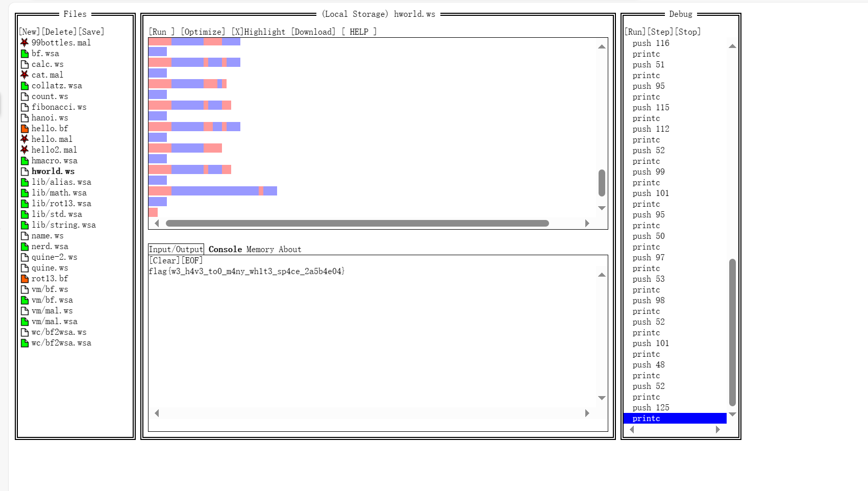Save the current file
Viewport: 868px width, 491px height.
coord(91,32)
